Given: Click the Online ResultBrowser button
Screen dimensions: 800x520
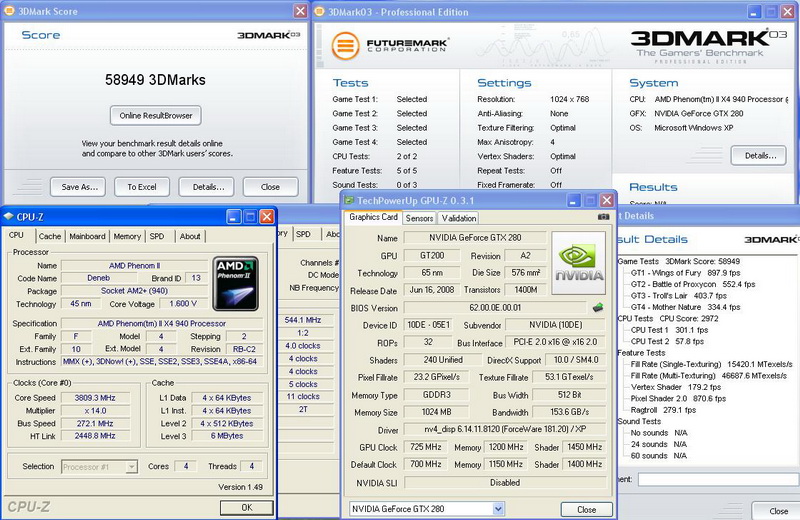Looking at the screenshot, I should pyautogui.click(x=156, y=115).
